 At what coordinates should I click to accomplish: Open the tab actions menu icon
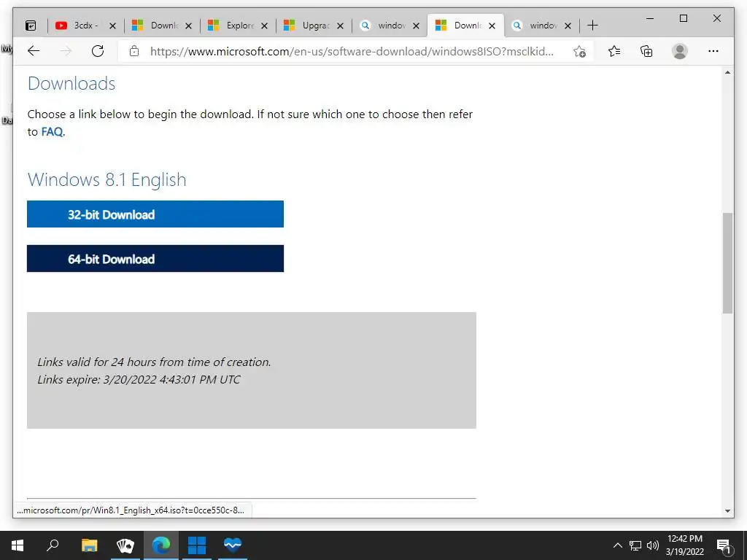[x=31, y=26]
